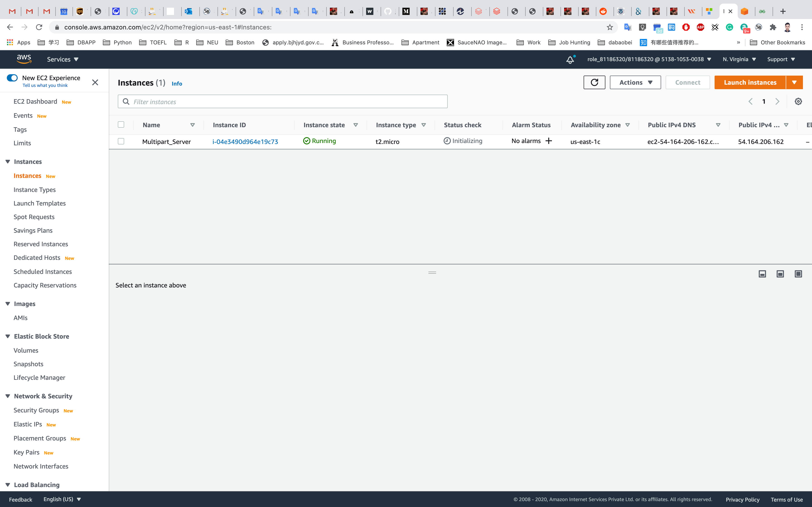Open the Services menu
This screenshot has width=812, height=507.
point(62,59)
